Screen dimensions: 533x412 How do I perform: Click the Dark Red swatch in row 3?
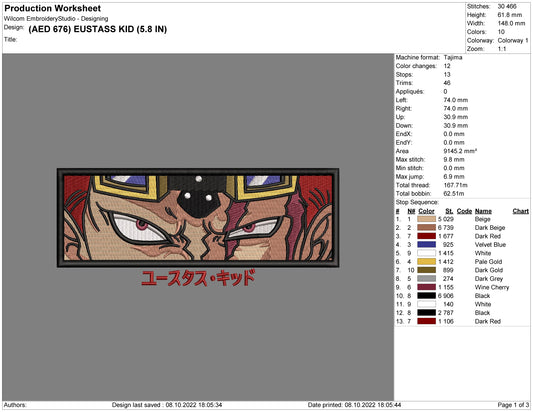coord(426,236)
